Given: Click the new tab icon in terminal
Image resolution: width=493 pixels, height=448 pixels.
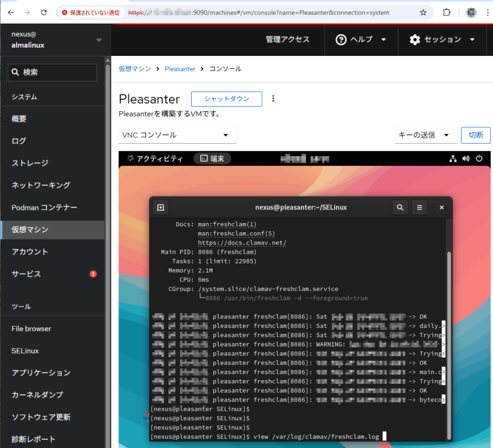Looking at the screenshot, I should pyautogui.click(x=161, y=207).
